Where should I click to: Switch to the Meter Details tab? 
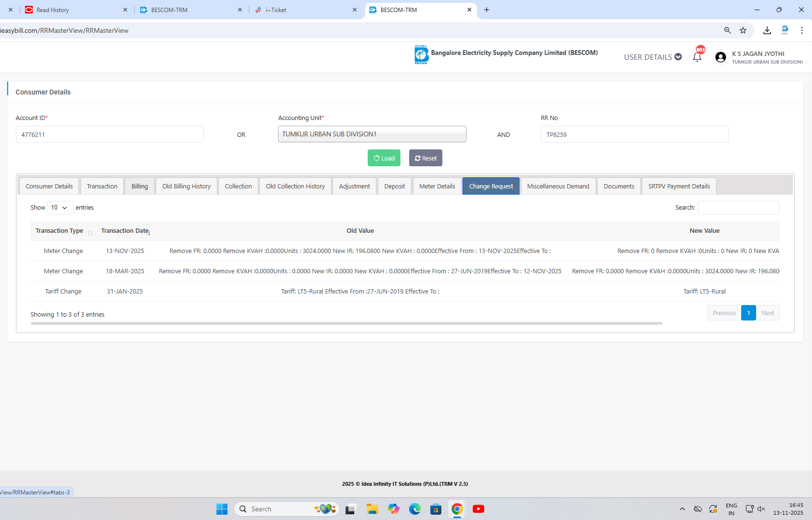437,187
